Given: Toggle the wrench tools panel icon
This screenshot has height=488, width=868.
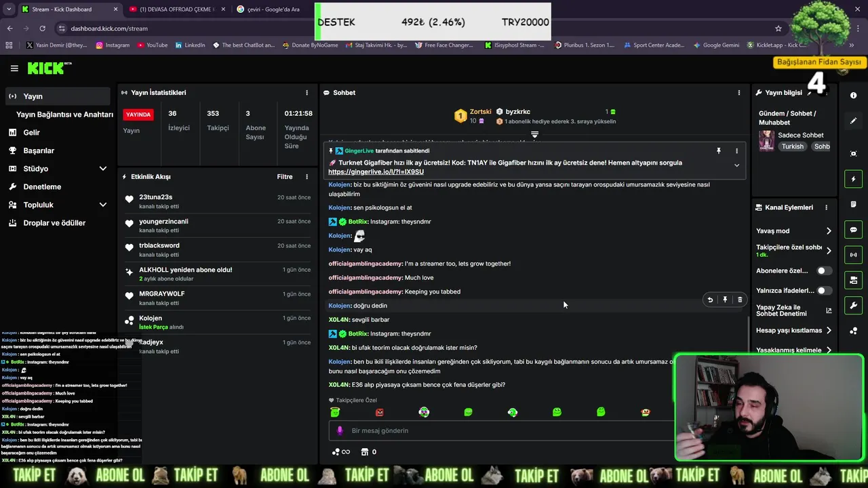Looking at the screenshot, I should (x=853, y=305).
